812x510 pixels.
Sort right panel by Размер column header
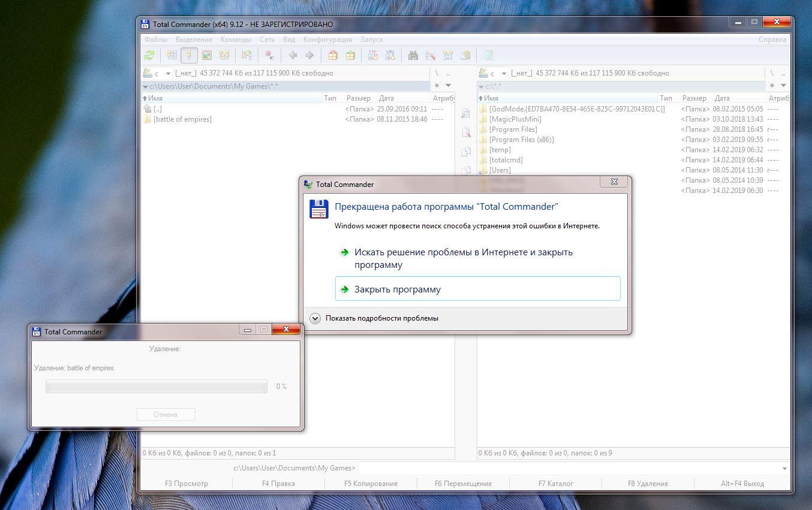(x=694, y=98)
